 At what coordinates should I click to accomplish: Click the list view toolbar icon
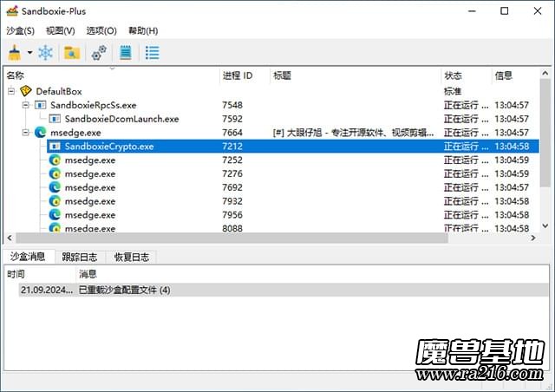coord(153,53)
